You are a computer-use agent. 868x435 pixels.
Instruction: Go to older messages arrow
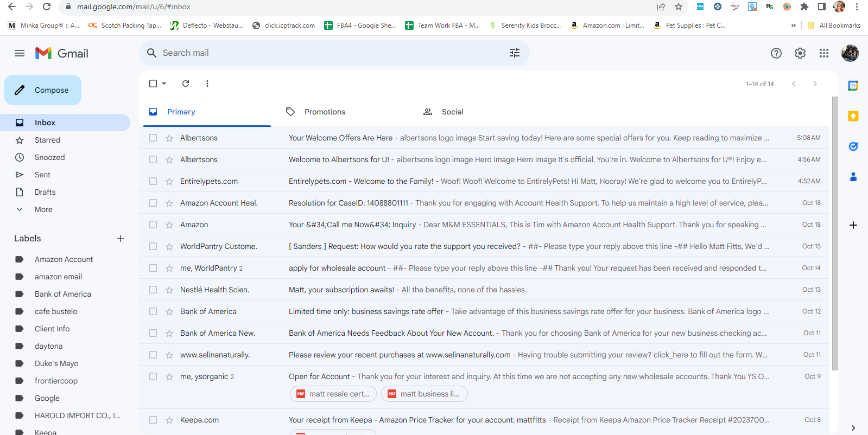pos(815,84)
